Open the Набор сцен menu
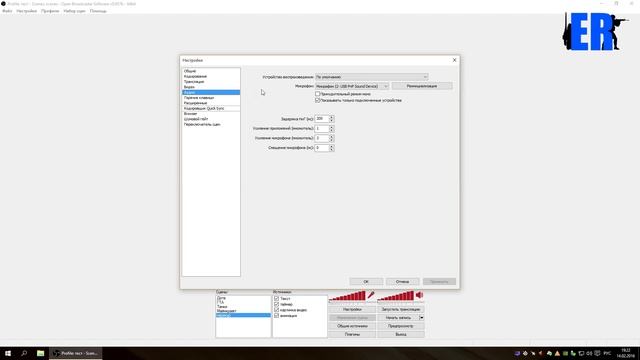Screen dimensions: 640x360 [x=74, y=11]
